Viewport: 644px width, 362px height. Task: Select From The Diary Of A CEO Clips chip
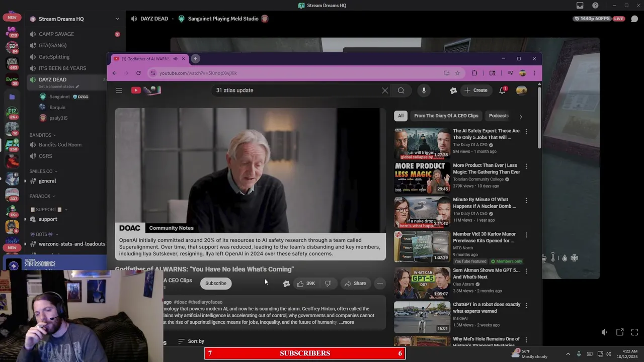click(x=446, y=116)
